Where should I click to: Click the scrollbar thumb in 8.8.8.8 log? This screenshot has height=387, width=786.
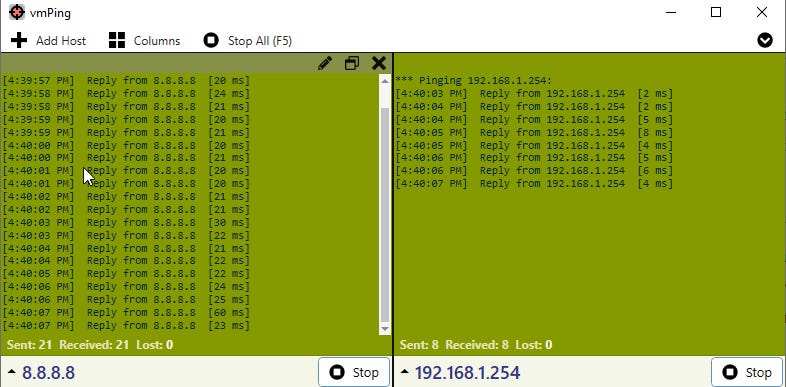(x=385, y=214)
